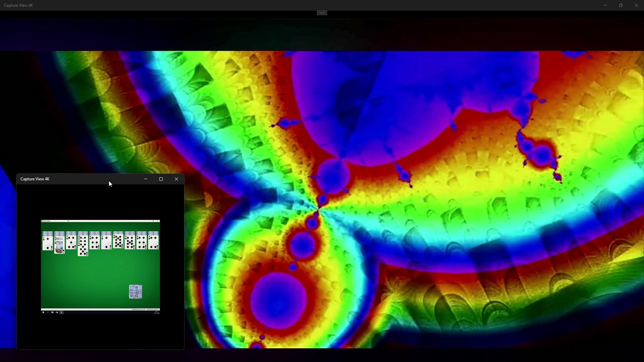Click the Start button in captured taskbar
The image size is (644, 362).
[x=43, y=312]
